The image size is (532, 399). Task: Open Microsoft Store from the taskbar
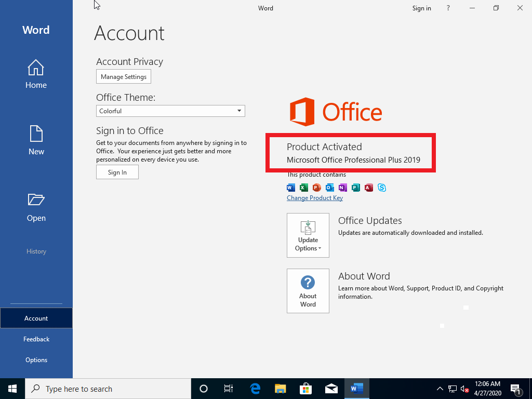tap(305, 389)
